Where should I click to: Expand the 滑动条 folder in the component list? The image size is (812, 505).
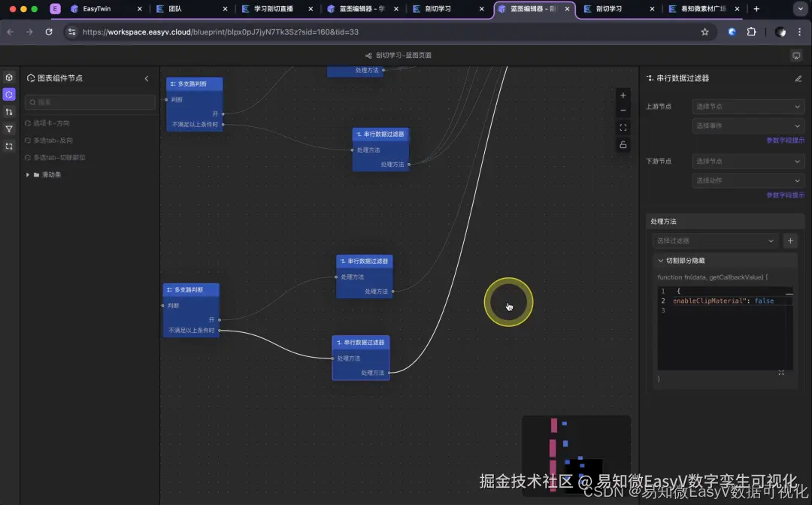28,174
